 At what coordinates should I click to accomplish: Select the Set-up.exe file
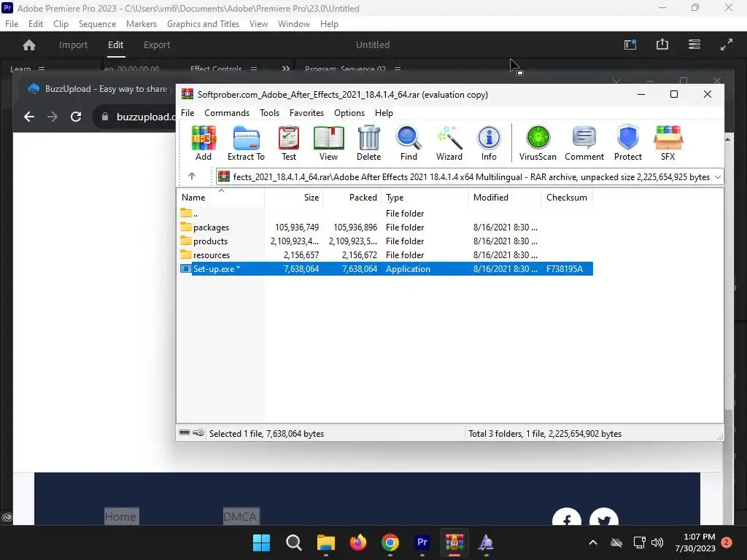click(x=387, y=268)
